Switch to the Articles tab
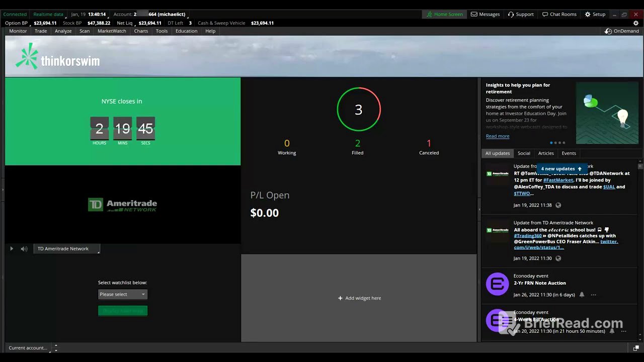The height and width of the screenshot is (362, 644). 546,153
